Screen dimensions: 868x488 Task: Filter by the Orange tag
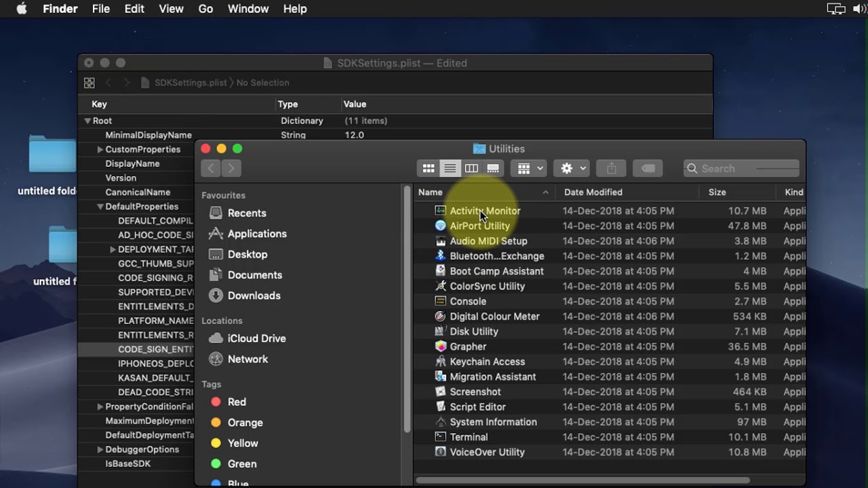click(236, 422)
